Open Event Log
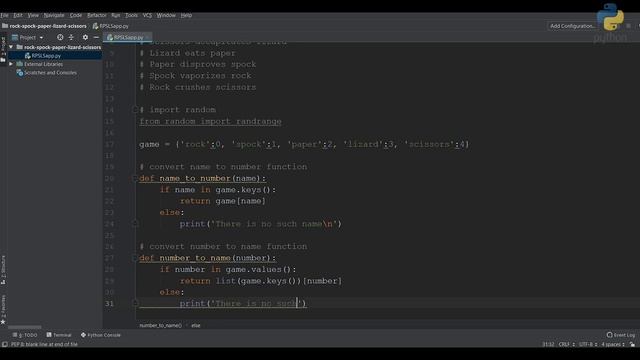This screenshot has width=640, height=360. [x=621, y=335]
